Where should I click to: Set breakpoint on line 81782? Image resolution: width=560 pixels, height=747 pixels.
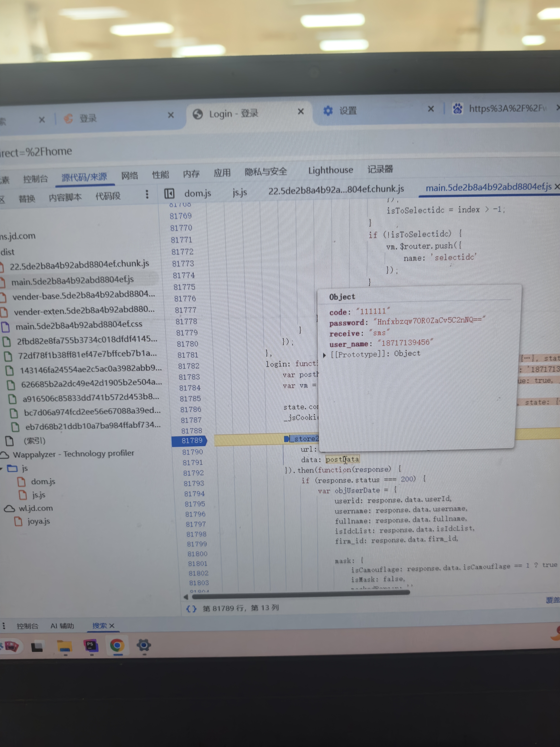pyautogui.click(x=189, y=366)
